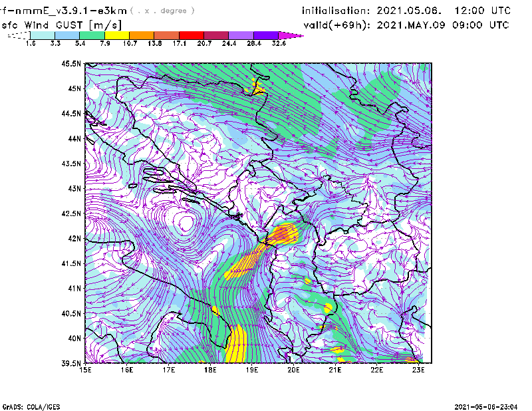Image resolution: width=532 pixels, height=411 pixels.
Task: Click the 'GrADS: COLA/IGES' footer text
Action: [x=31, y=407]
